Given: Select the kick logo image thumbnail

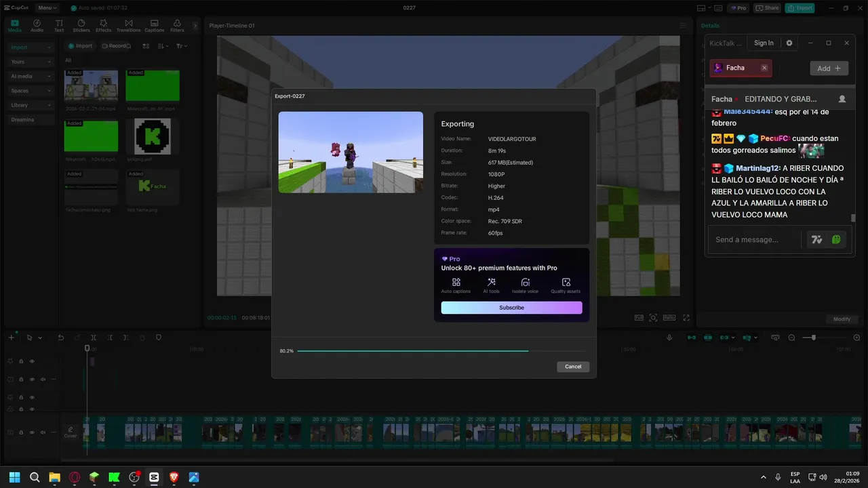Looking at the screenshot, I should [x=153, y=136].
